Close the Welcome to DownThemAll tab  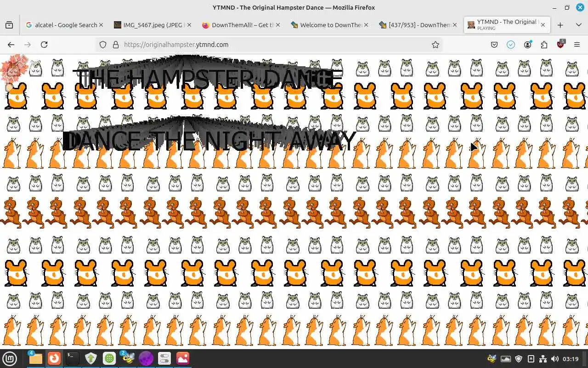click(x=366, y=25)
